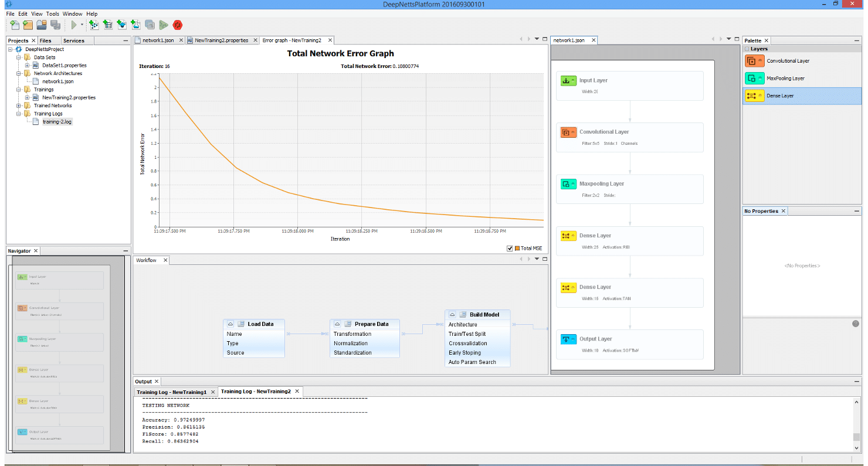
Task: Collapse the Data Sets tree node
Action: 18,57
